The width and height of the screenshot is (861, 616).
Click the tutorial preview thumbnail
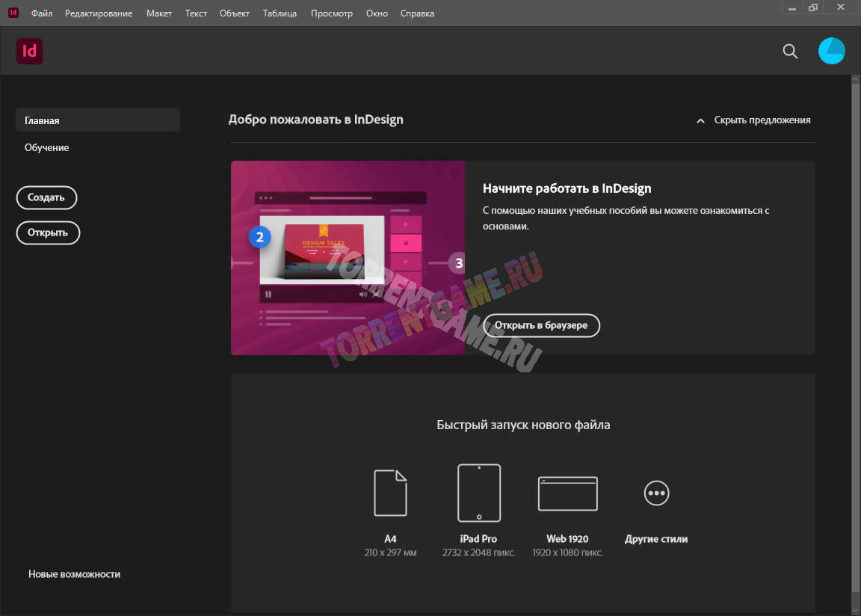coord(348,258)
